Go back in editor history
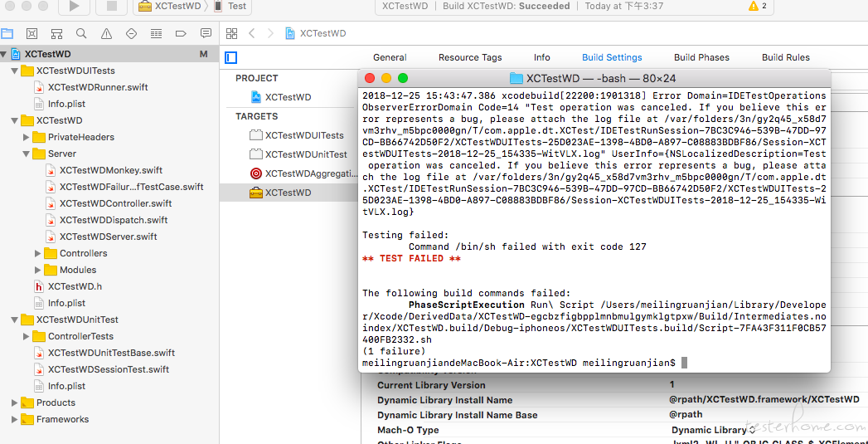The image size is (868, 444). [x=252, y=33]
